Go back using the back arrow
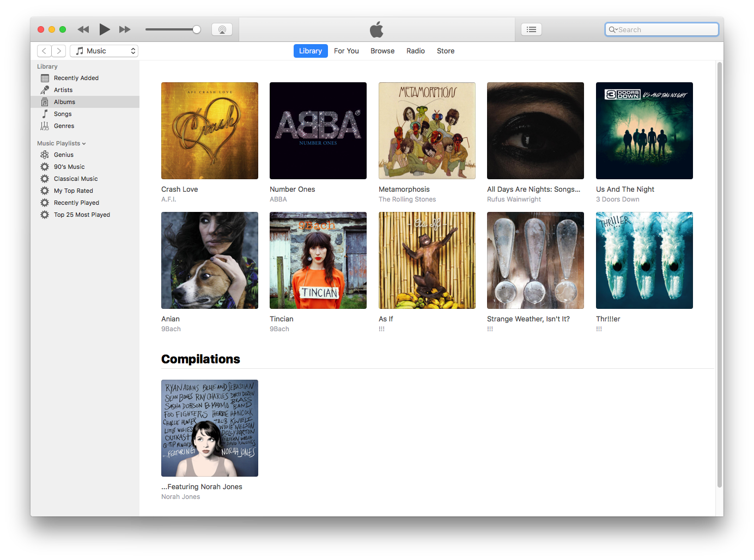The image size is (754, 560). 44,51
